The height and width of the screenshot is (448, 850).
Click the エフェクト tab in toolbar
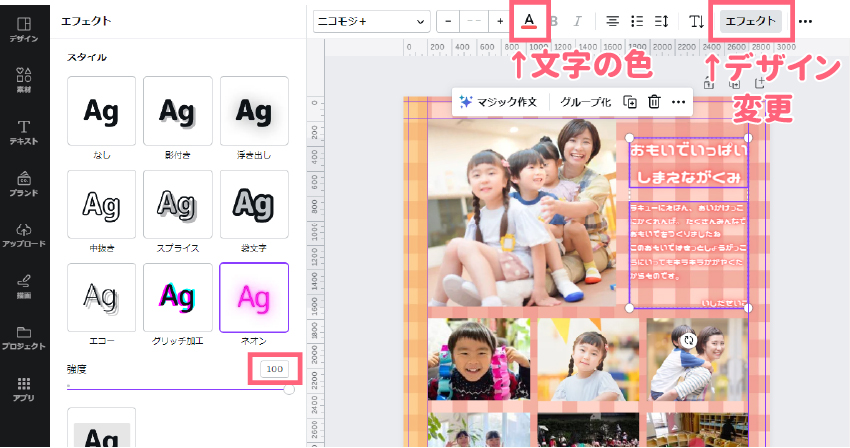[x=750, y=21]
